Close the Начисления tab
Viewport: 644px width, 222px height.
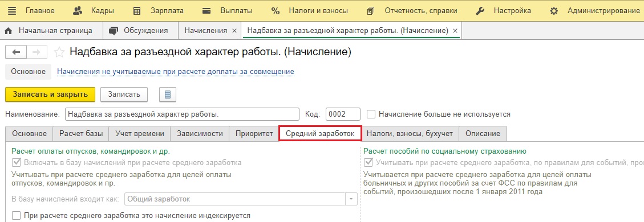point(234,31)
